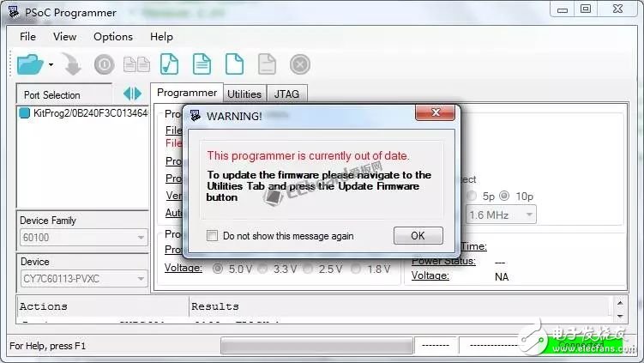Click the Port Selection collapse arrows icon
This screenshot has width=644, height=363.
132,94
